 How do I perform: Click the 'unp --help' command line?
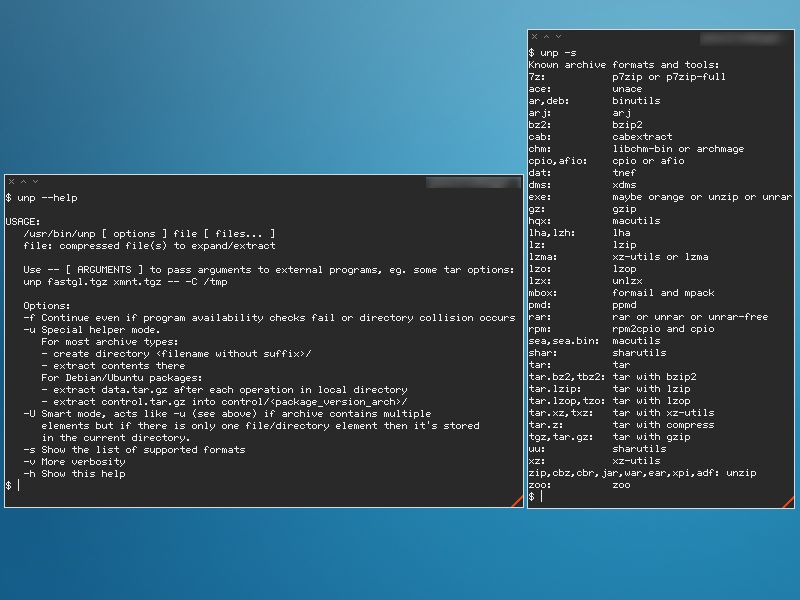coord(41,198)
